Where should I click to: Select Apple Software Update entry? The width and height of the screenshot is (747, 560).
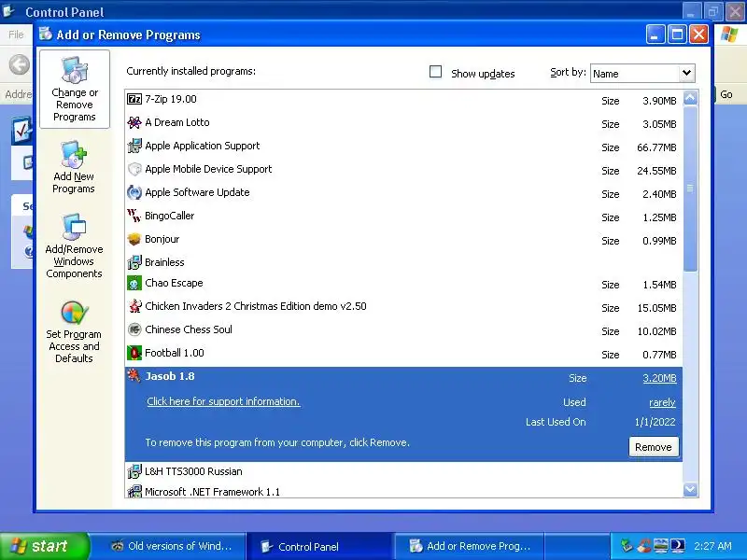(x=403, y=193)
